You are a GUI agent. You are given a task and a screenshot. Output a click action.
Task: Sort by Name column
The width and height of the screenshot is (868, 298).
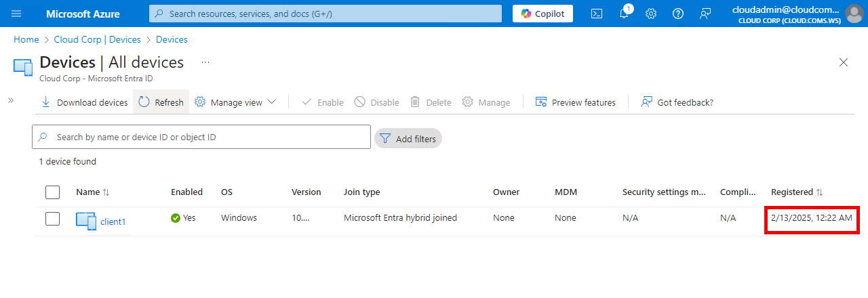[93, 192]
